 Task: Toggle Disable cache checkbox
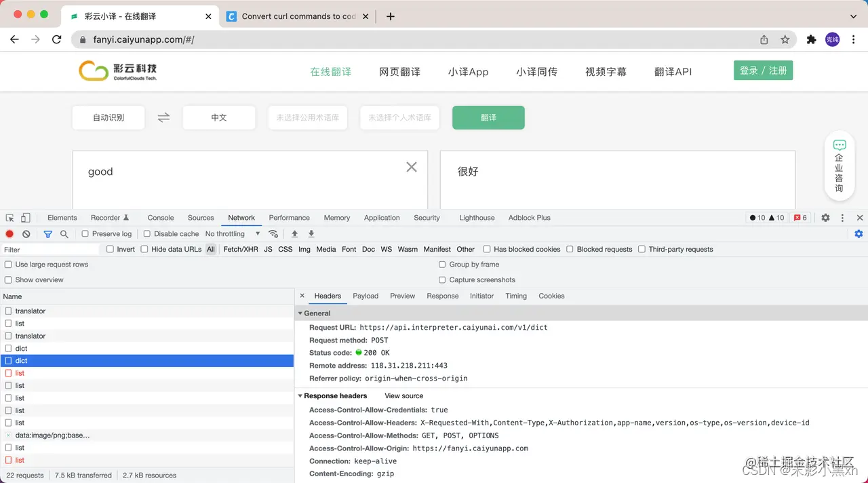[x=147, y=234]
